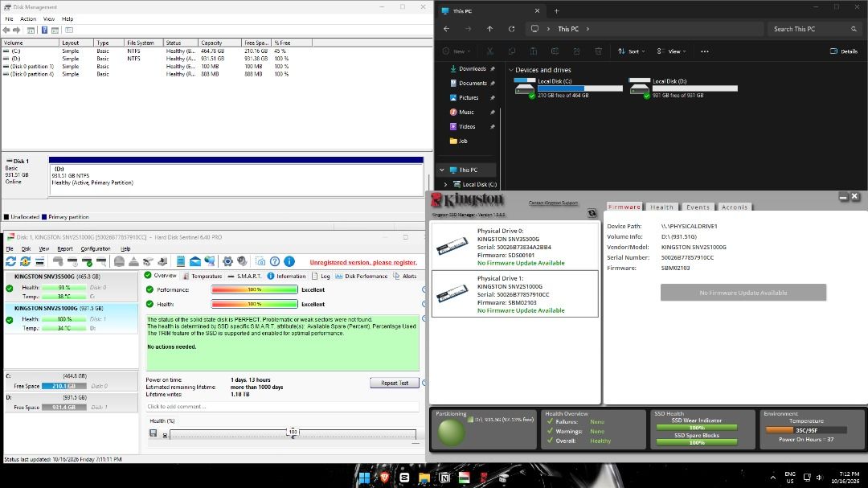Collapse This PC in the navigation tree

(442, 170)
